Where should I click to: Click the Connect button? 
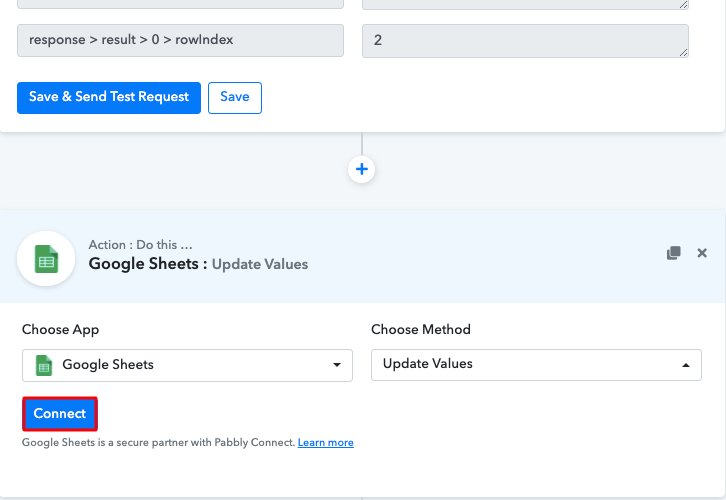click(60, 413)
